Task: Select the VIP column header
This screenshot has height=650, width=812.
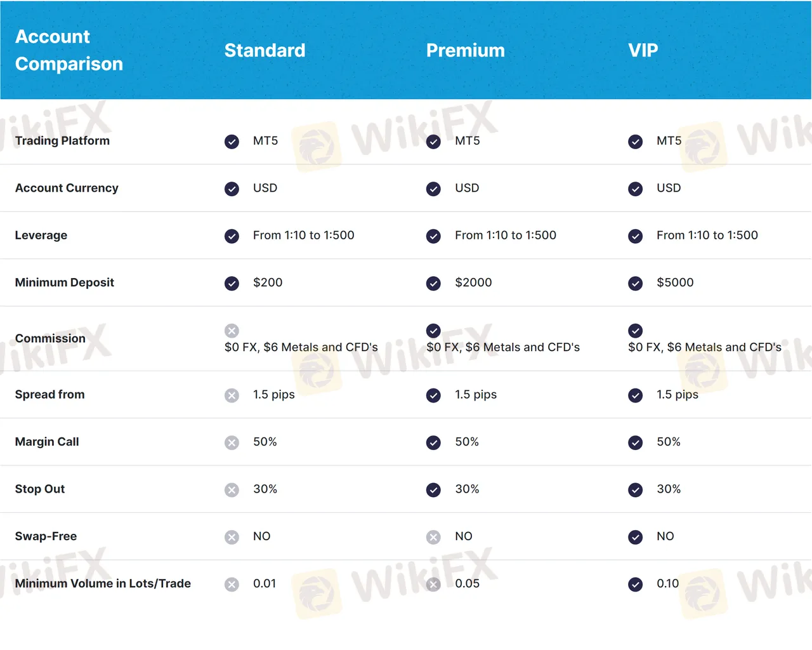Action: click(643, 50)
